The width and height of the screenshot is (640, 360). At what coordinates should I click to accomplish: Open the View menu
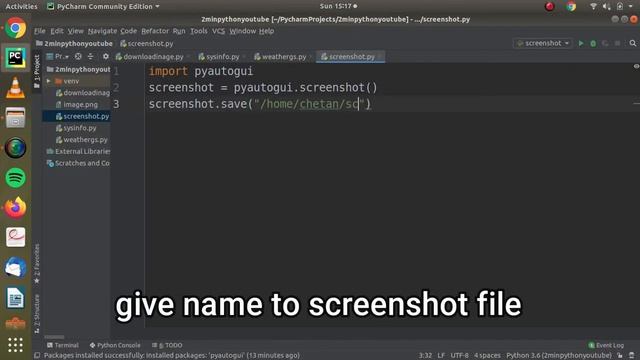point(76,31)
